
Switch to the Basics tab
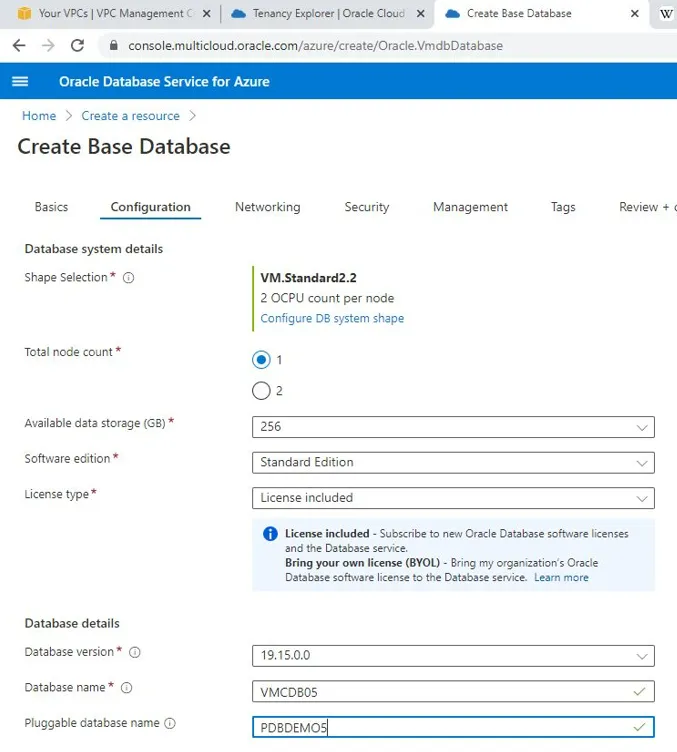pos(51,207)
